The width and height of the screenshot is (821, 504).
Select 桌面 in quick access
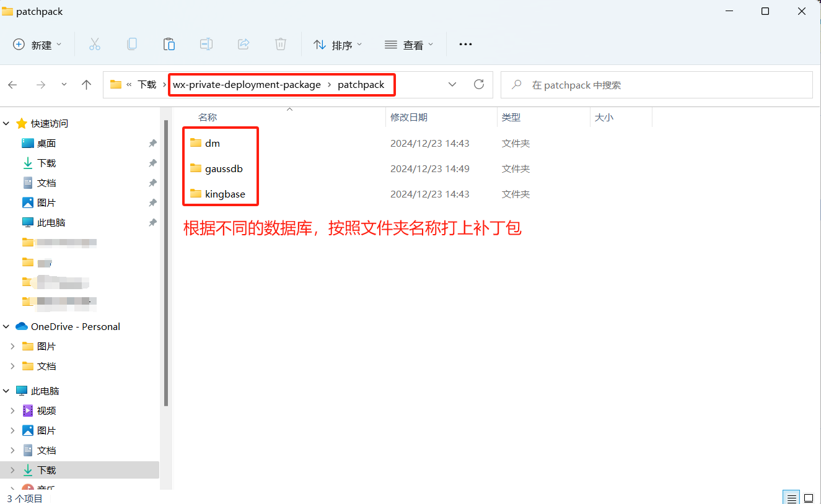46,143
